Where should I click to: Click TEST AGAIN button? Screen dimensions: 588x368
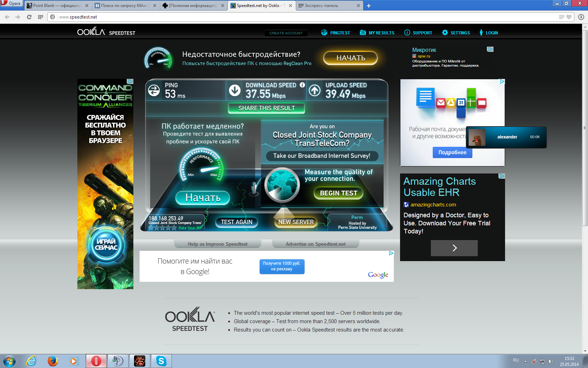pyautogui.click(x=236, y=222)
